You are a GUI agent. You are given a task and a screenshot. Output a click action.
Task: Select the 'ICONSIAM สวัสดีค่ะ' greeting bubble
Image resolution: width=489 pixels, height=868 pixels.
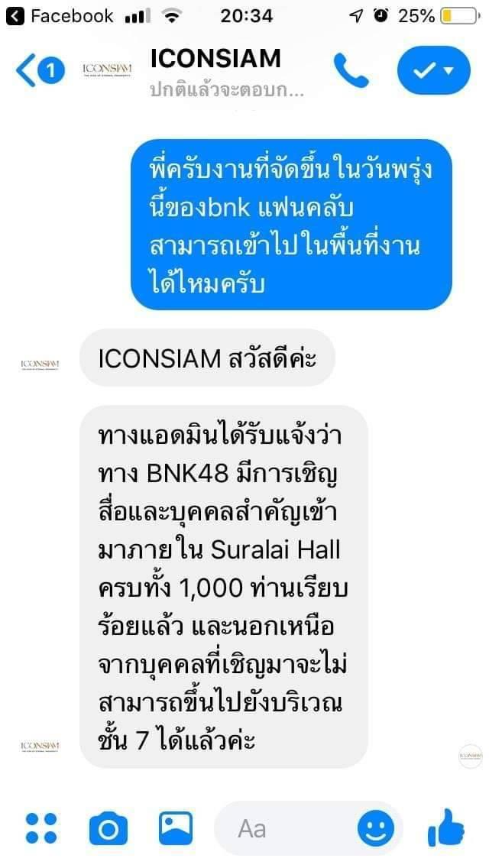(207, 358)
